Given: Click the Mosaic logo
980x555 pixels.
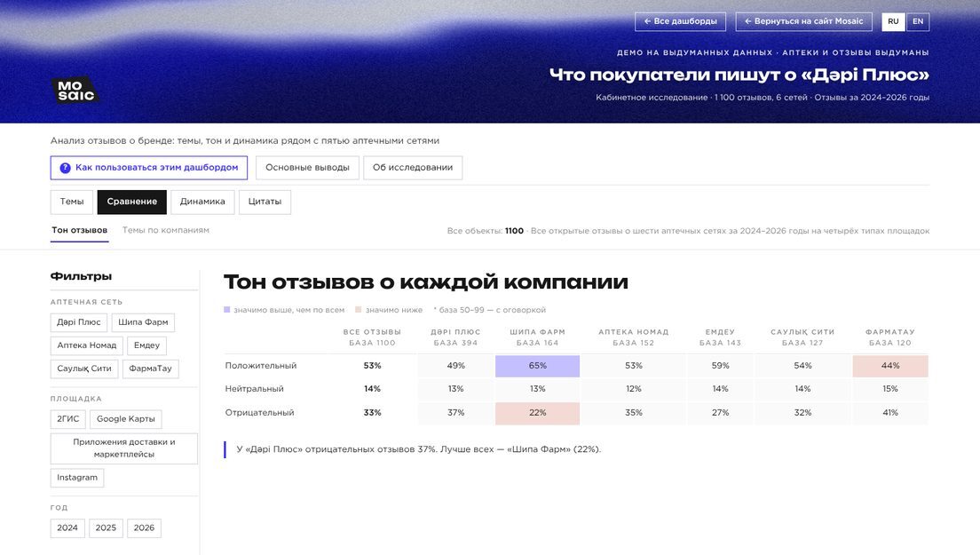Looking at the screenshot, I should [x=75, y=91].
